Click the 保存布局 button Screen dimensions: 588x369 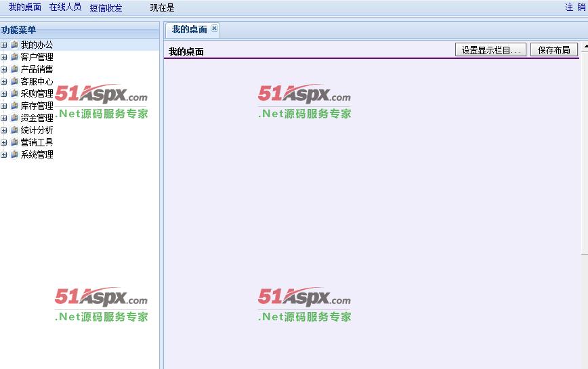pyautogui.click(x=554, y=50)
